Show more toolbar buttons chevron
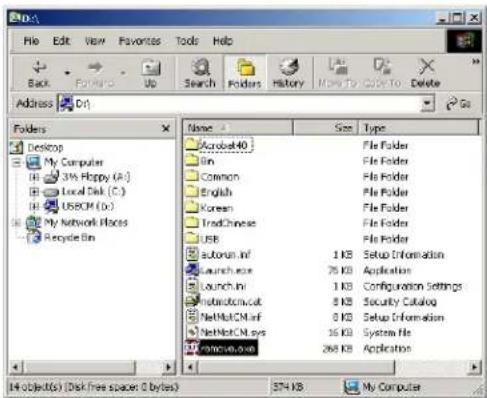The height and width of the screenshot is (398, 487). coord(476,61)
